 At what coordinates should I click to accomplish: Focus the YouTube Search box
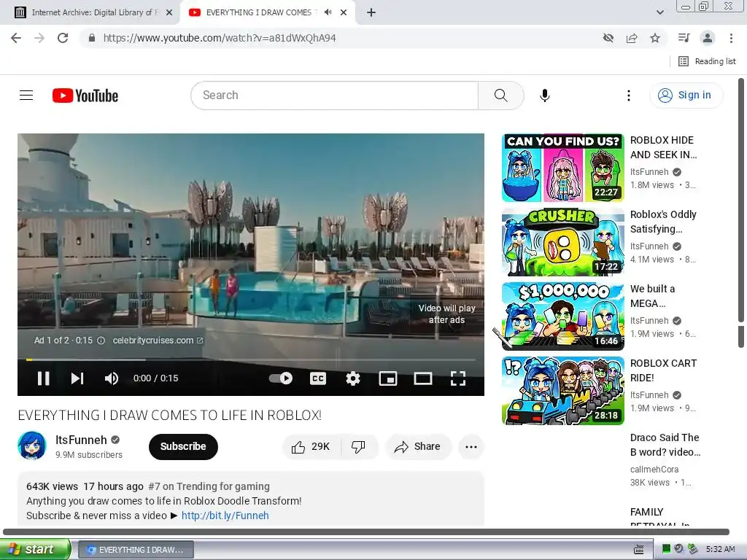(334, 96)
